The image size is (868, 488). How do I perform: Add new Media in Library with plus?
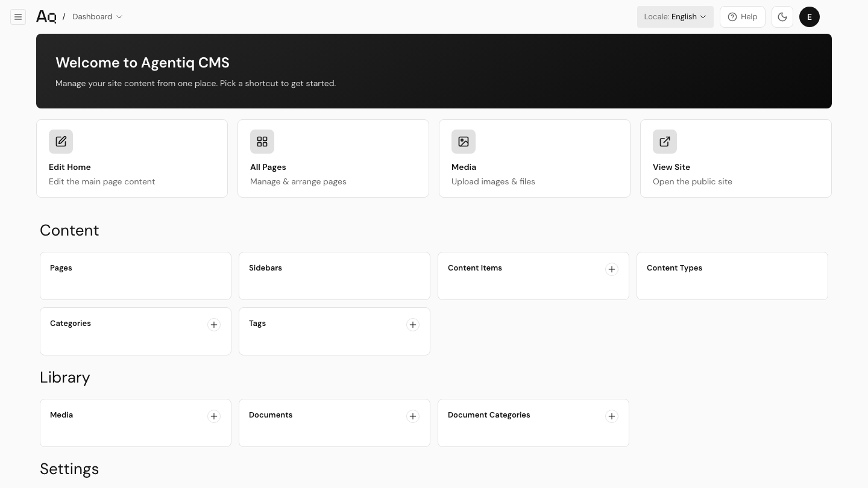tap(214, 416)
